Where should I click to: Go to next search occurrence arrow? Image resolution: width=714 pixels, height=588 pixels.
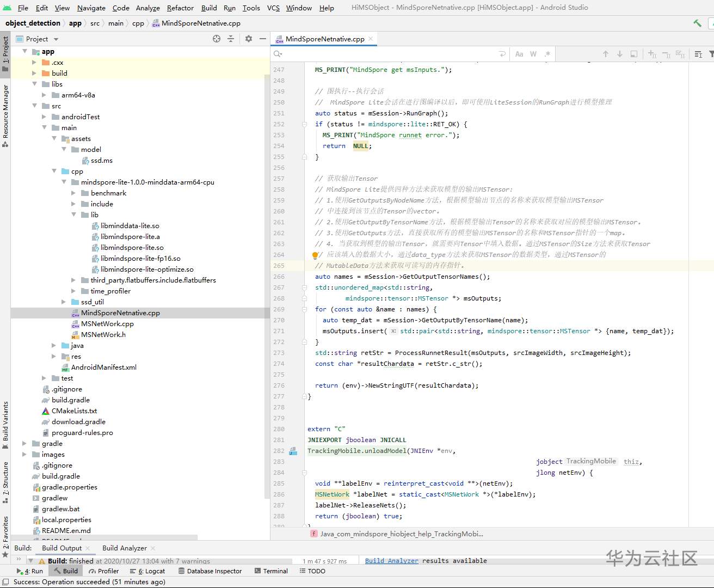coord(619,54)
